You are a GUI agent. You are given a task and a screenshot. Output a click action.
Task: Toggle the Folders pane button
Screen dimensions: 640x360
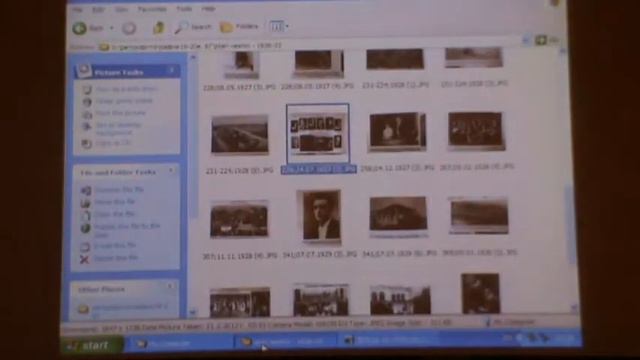(239, 27)
